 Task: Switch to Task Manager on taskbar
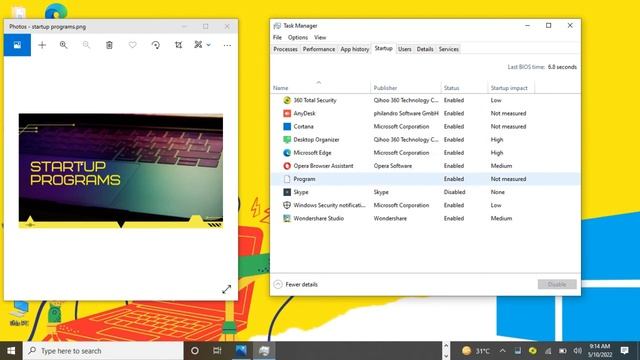click(264, 351)
